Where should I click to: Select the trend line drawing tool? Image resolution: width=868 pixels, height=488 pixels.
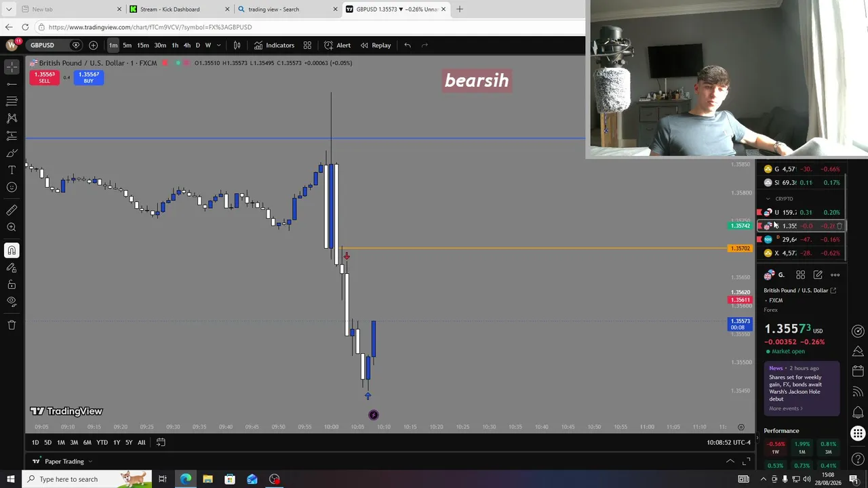[12, 84]
